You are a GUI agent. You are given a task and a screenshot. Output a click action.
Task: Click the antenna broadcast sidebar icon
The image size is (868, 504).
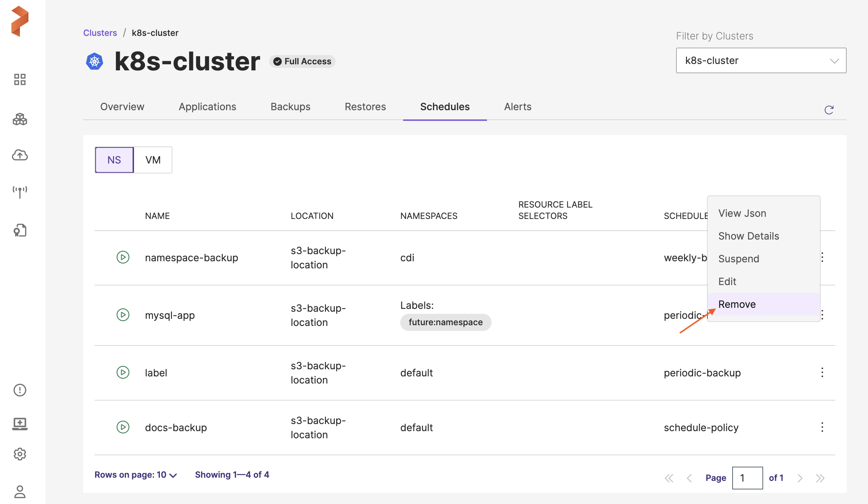(20, 192)
